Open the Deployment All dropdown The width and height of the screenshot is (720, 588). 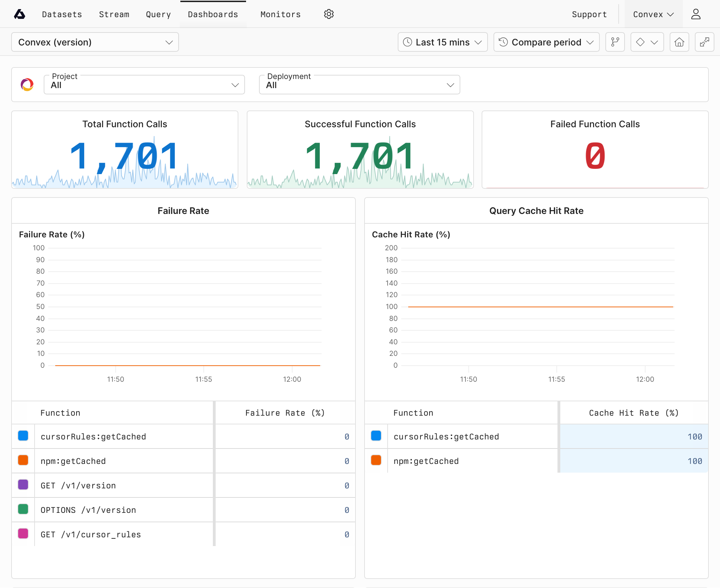pyautogui.click(x=359, y=84)
